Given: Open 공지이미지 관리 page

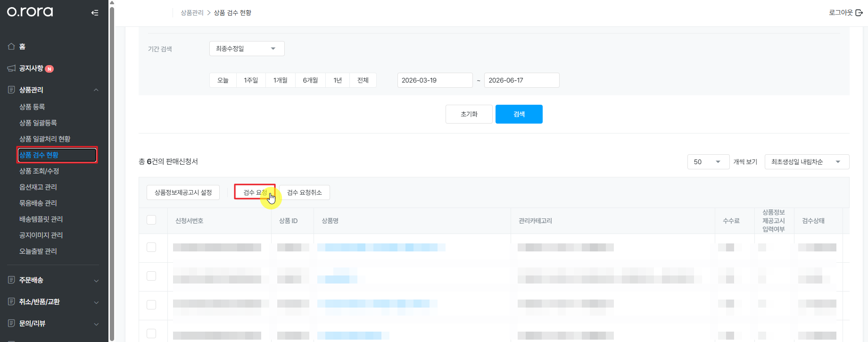Looking at the screenshot, I should (x=41, y=235).
